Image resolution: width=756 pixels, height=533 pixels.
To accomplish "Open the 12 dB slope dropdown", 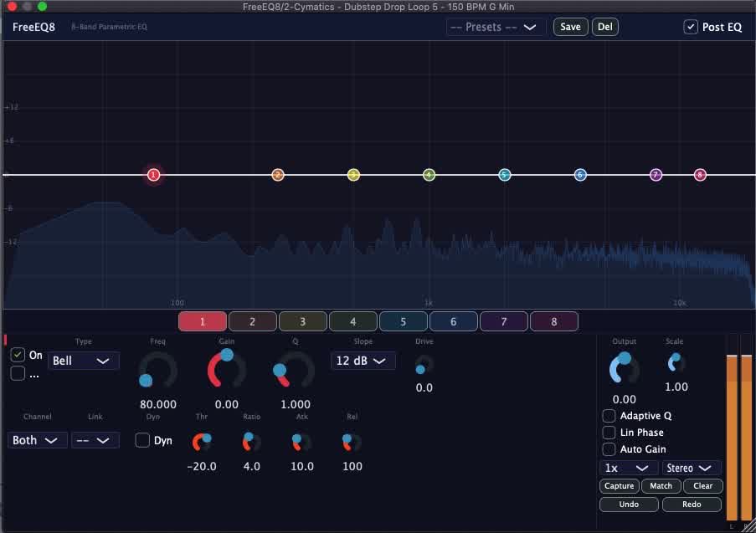I will (363, 361).
